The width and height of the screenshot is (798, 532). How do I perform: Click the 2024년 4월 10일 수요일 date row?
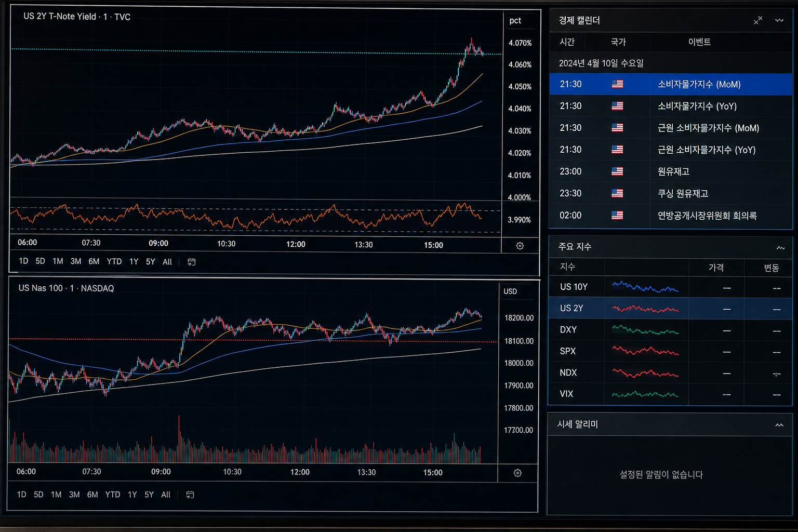[x=671, y=63]
